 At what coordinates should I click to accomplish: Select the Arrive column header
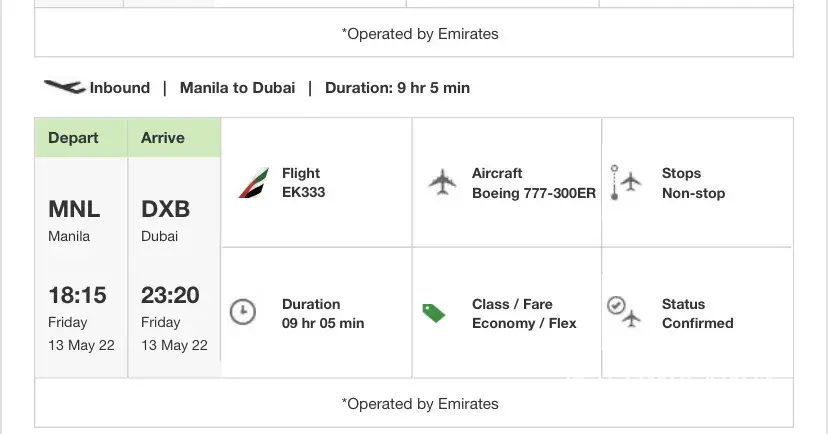point(162,138)
